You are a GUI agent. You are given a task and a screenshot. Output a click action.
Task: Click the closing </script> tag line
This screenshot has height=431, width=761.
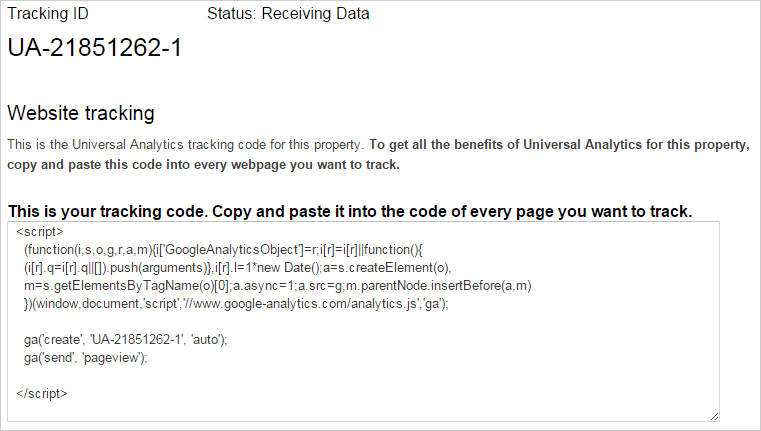pyautogui.click(x=42, y=394)
